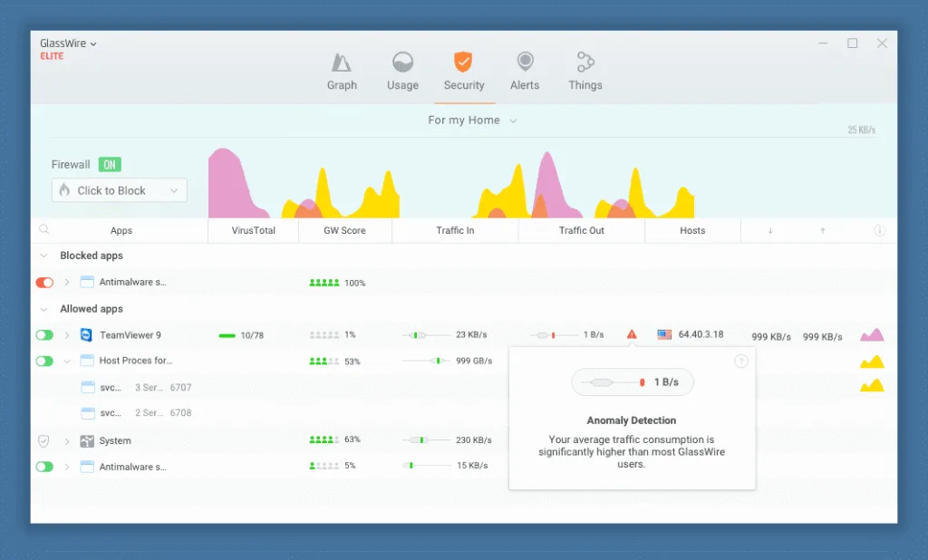Toggle the TeamViewer 9 firewall switch
This screenshot has width=928, height=560.
point(44,335)
